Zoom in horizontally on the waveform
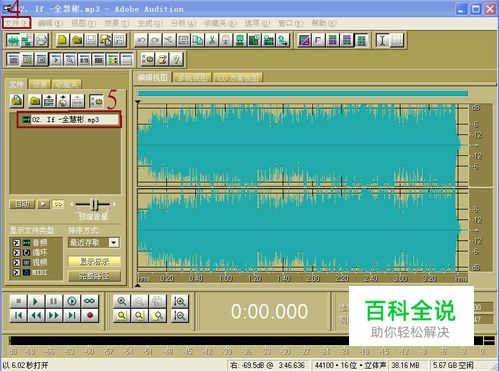 click(122, 301)
